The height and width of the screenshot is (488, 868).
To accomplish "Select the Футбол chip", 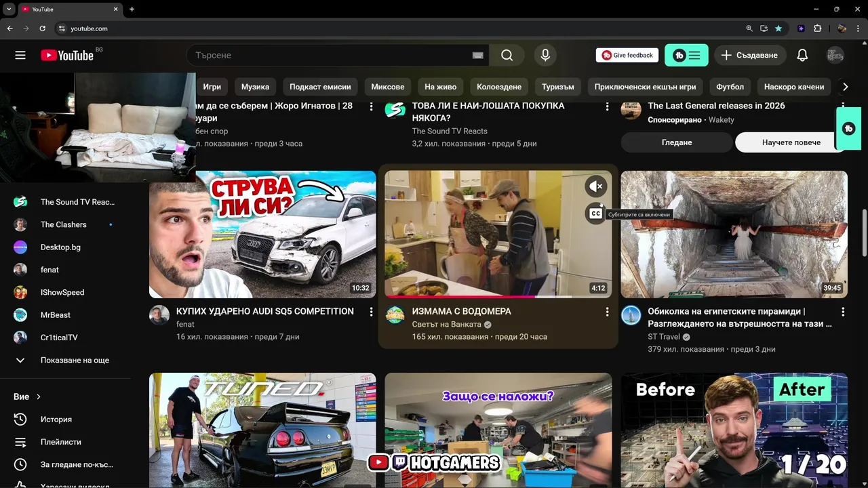I will (730, 87).
